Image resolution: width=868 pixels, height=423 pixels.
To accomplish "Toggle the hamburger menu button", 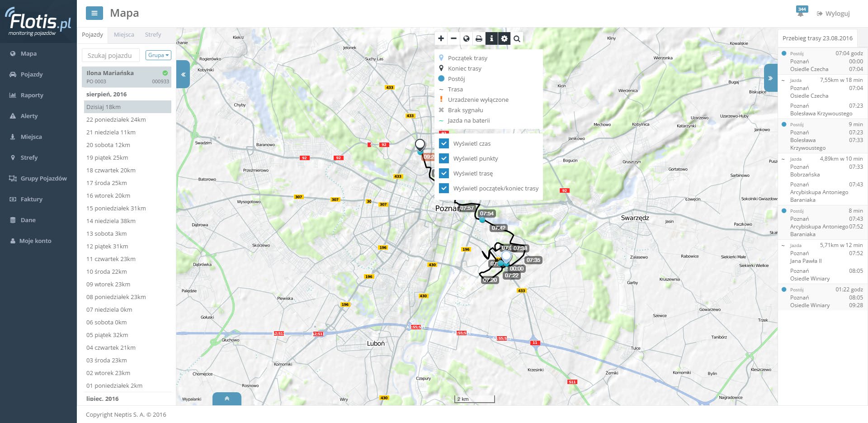I will tap(94, 13).
